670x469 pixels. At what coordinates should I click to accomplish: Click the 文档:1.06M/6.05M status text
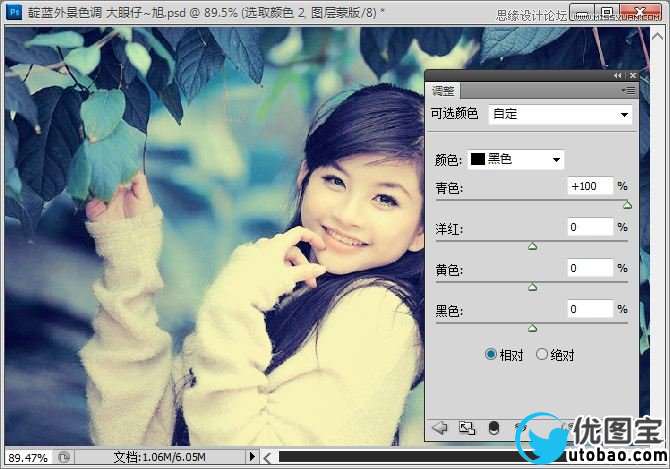(159, 457)
